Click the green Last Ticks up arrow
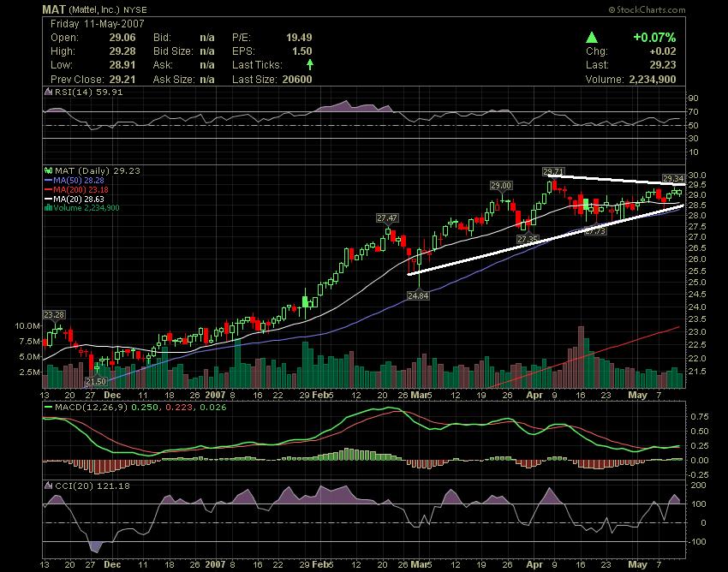728x572 pixels. coord(310,64)
